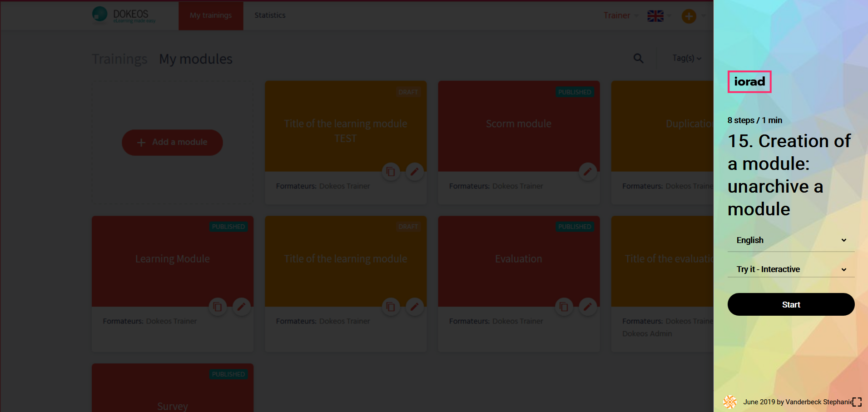Viewport: 868px width, 412px height.
Task: Duplicate the Evaluation module via copy icon
Action: tap(564, 307)
